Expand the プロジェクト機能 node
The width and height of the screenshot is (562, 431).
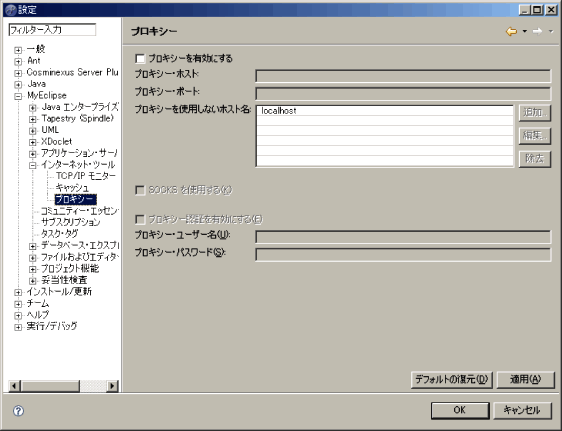coord(33,269)
